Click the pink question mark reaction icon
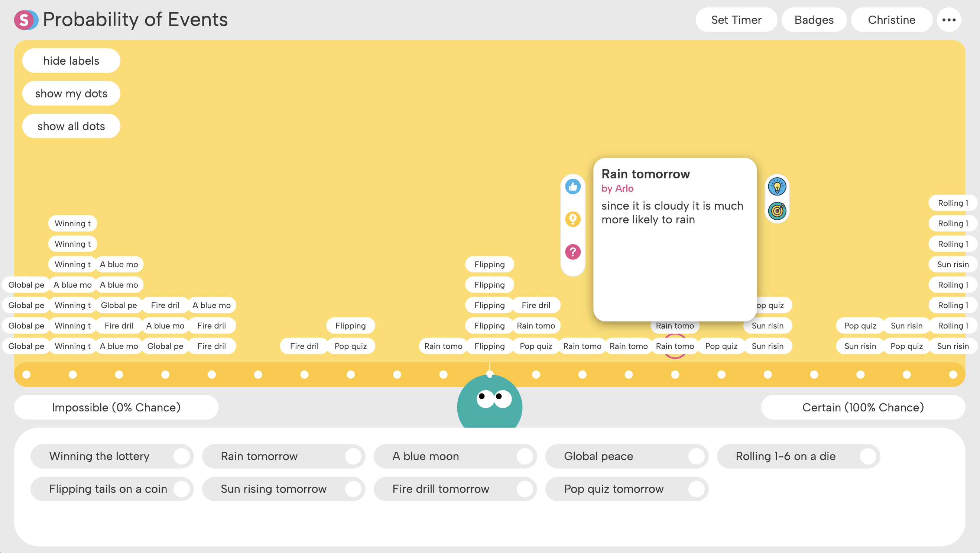 coord(572,252)
